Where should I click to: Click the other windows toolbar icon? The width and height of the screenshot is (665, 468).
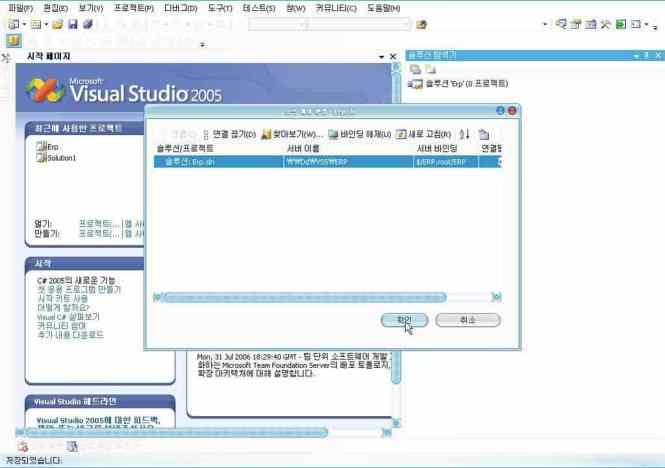point(636,24)
